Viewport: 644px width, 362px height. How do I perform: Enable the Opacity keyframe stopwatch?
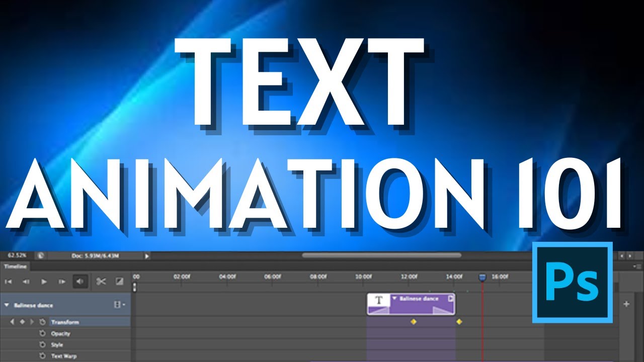click(x=42, y=333)
